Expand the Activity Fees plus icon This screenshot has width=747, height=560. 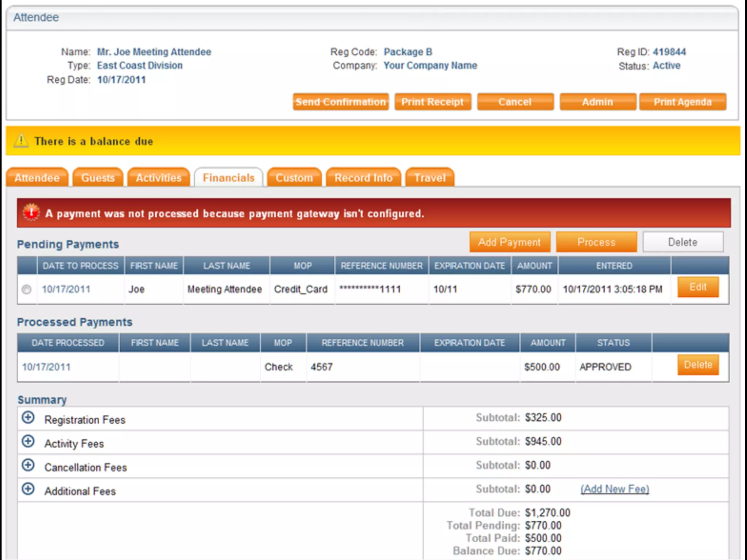pos(28,442)
